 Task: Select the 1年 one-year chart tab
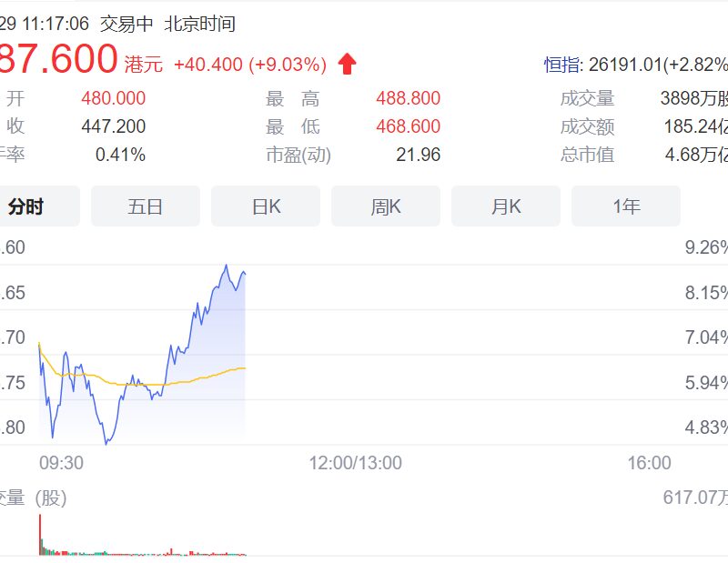pyautogui.click(x=626, y=206)
